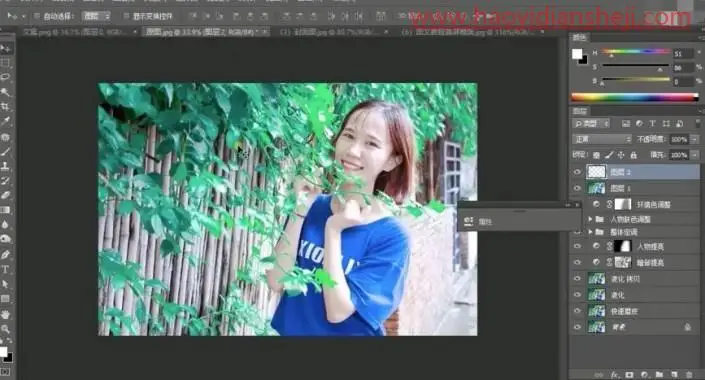Create new adjustment layer from layers panel
Viewport: 705px width, 380px height.
click(645, 375)
